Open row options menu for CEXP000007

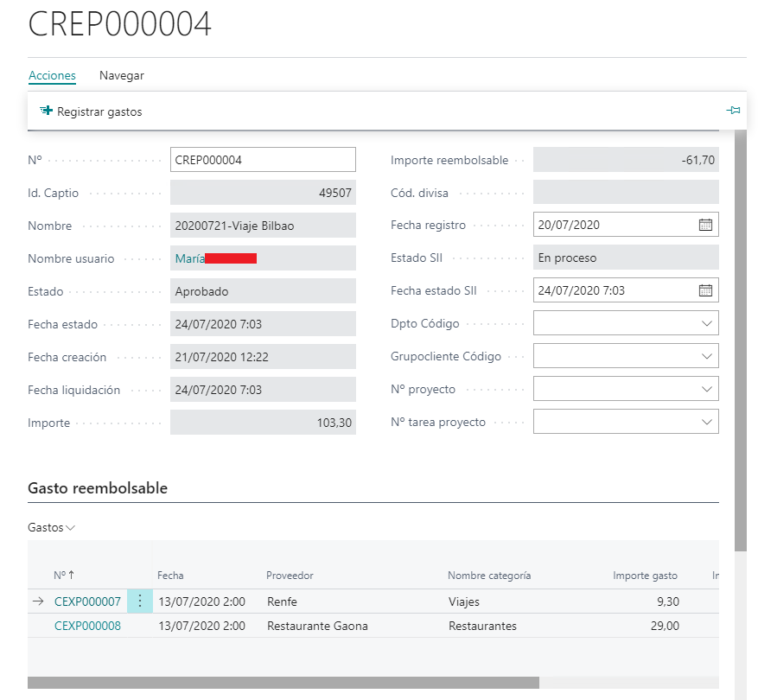[140, 601]
